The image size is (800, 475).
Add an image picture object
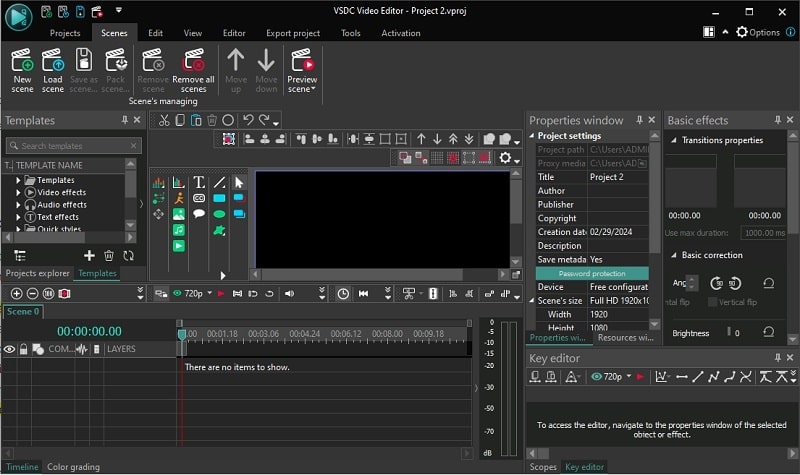179,214
